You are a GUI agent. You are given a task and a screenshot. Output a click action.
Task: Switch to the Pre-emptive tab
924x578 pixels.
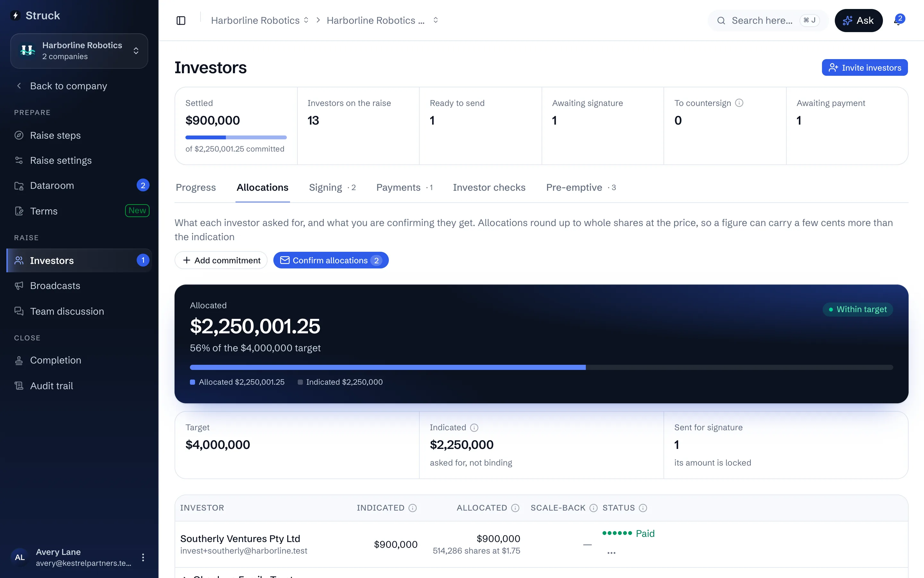point(581,187)
